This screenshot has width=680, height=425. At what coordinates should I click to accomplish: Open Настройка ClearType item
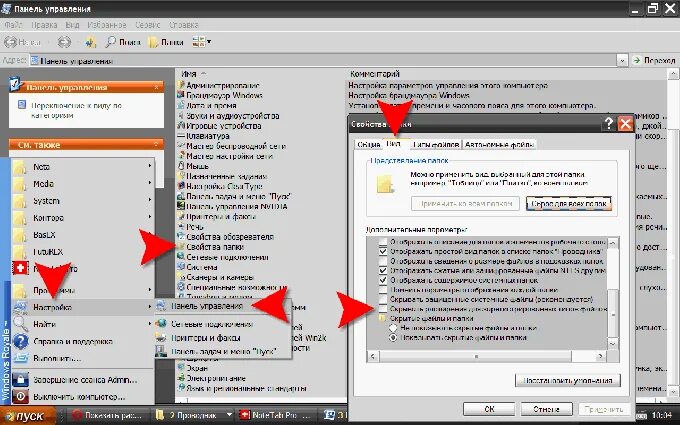click(x=224, y=186)
